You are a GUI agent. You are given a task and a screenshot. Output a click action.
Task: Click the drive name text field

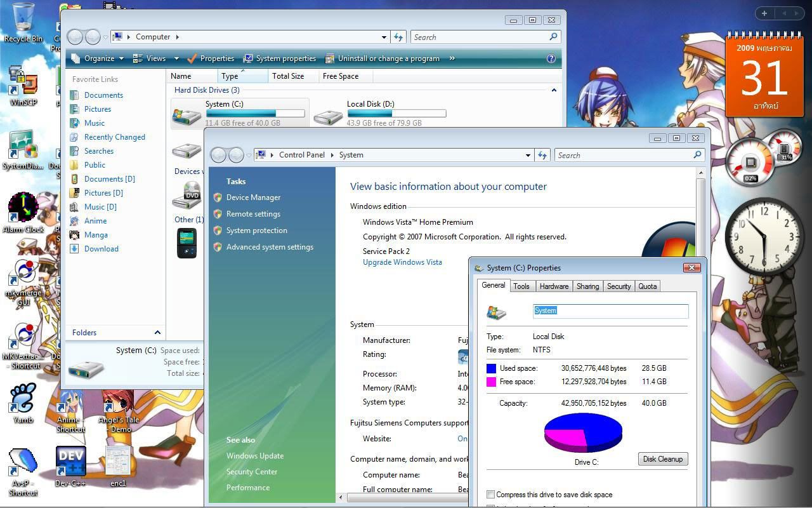610,311
